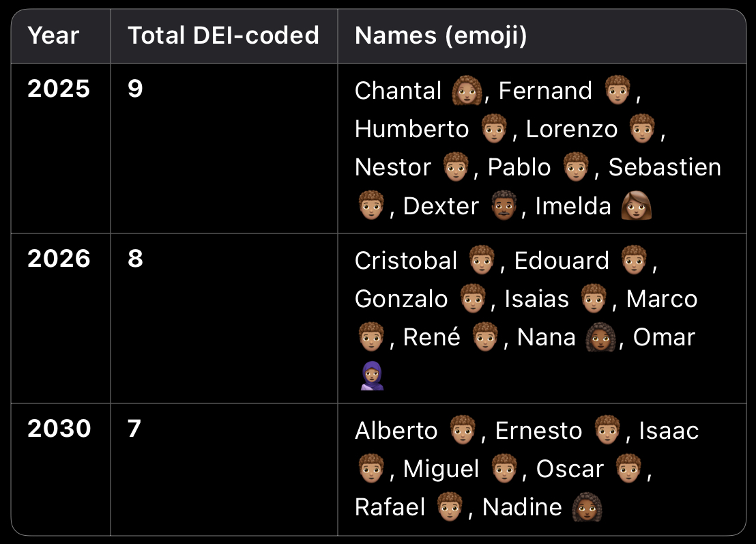Screen dimensions: 756x544
Task: Select the emoji beside Alberto
Action: (464, 431)
